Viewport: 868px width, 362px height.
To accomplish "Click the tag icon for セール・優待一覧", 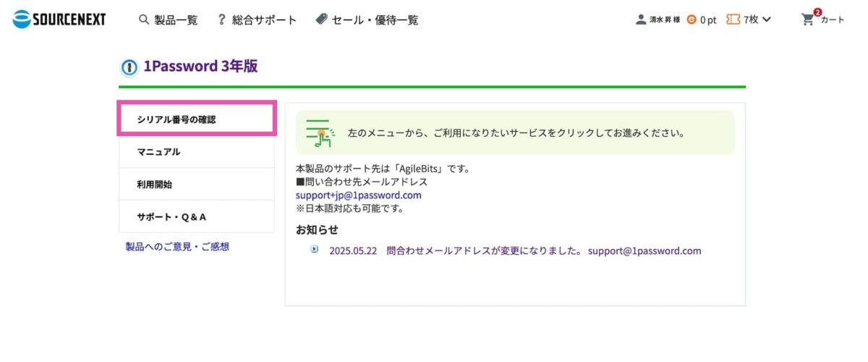I will 321,20.
